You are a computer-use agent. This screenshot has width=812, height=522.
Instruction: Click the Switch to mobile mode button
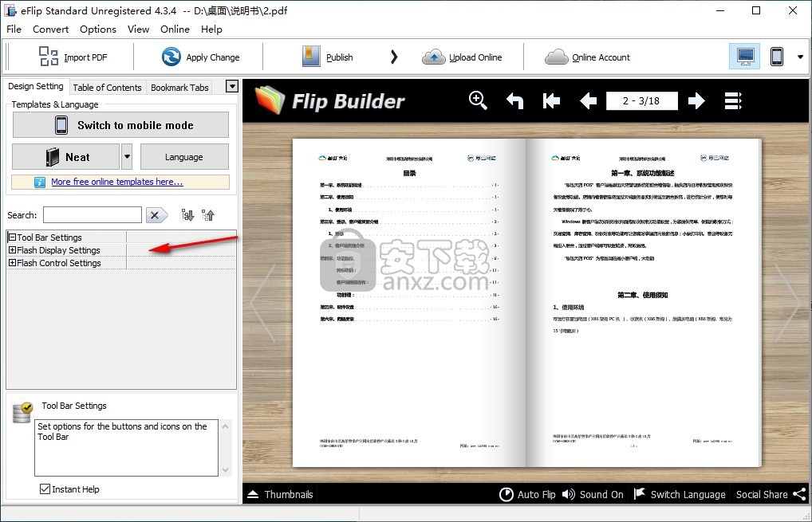(x=120, y=125)
